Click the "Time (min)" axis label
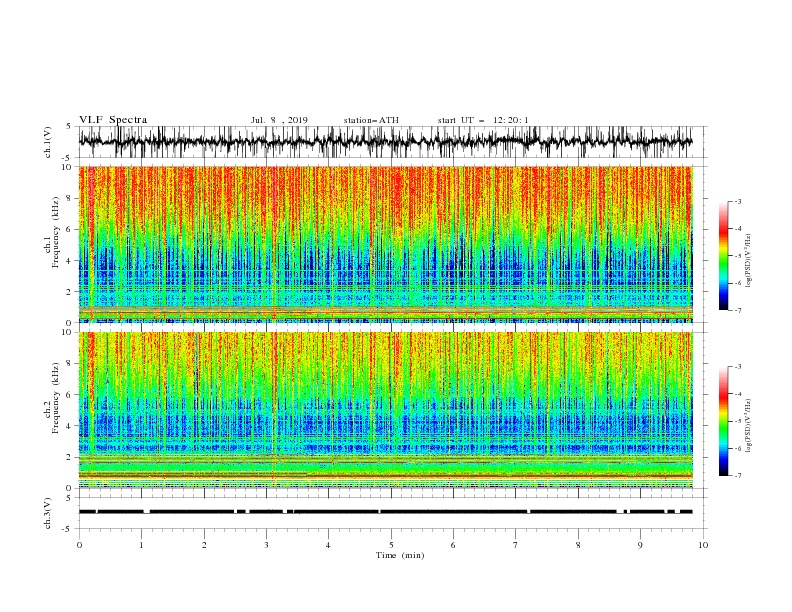792x612 pixels. [400, 555]
